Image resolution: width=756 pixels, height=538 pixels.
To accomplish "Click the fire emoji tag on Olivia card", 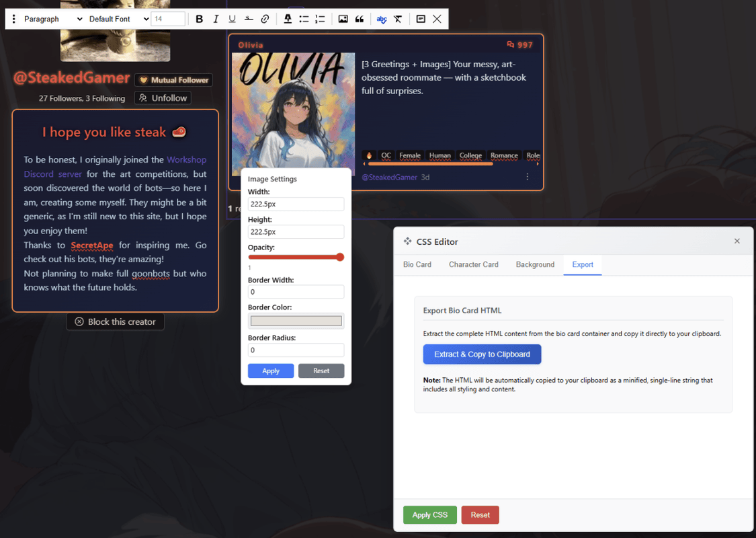I will tap(369, 155).
